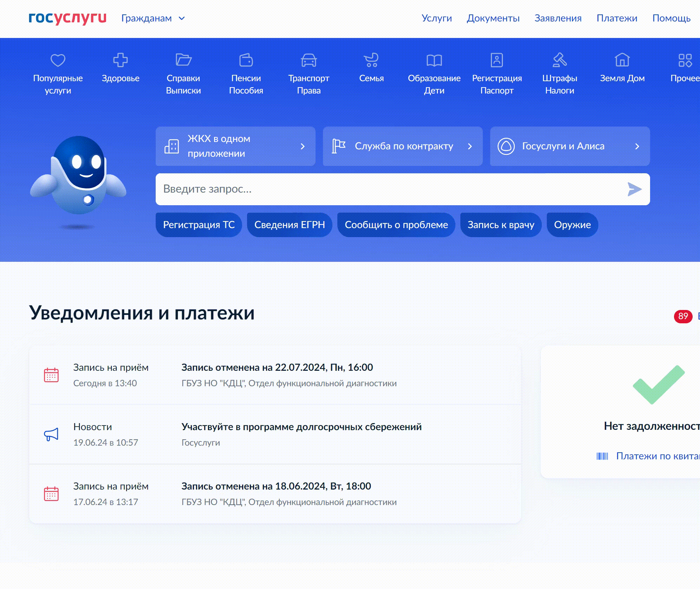700x589 pixels.
Task: Open the Семья stroller icon
Action: click(x=371, y=60)
